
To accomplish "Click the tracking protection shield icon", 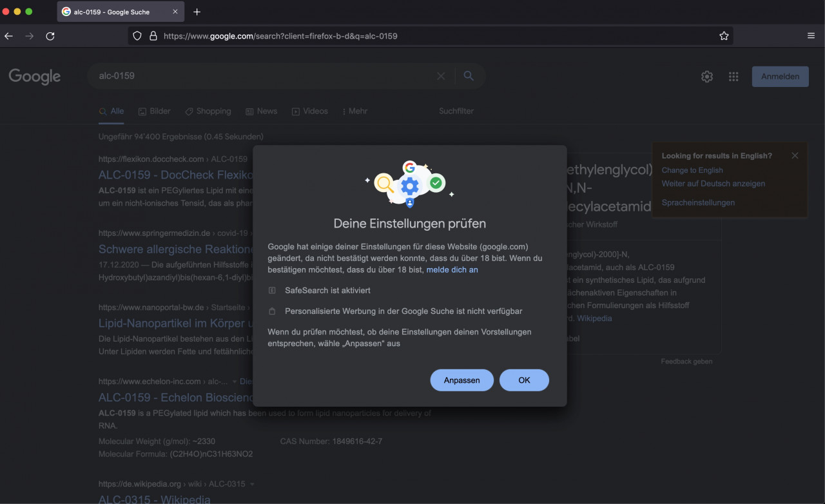I will pos(137,36).
